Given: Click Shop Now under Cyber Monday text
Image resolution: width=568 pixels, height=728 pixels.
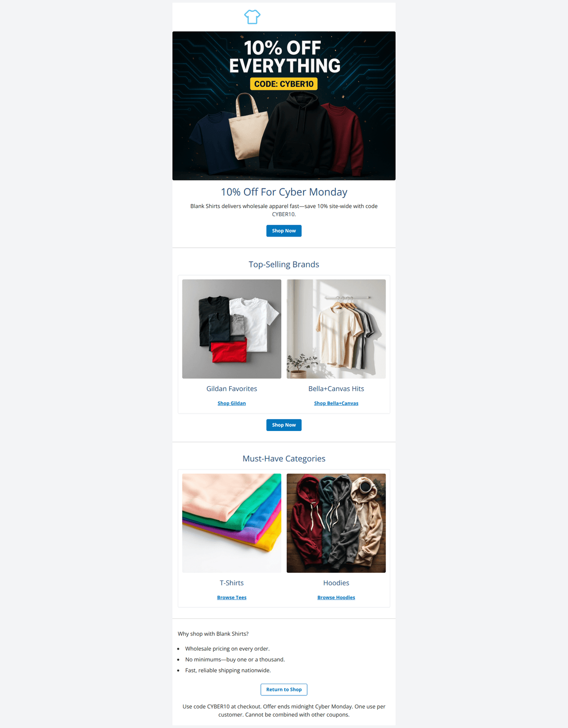Looking at the screenshot, I should coord(284,231).
